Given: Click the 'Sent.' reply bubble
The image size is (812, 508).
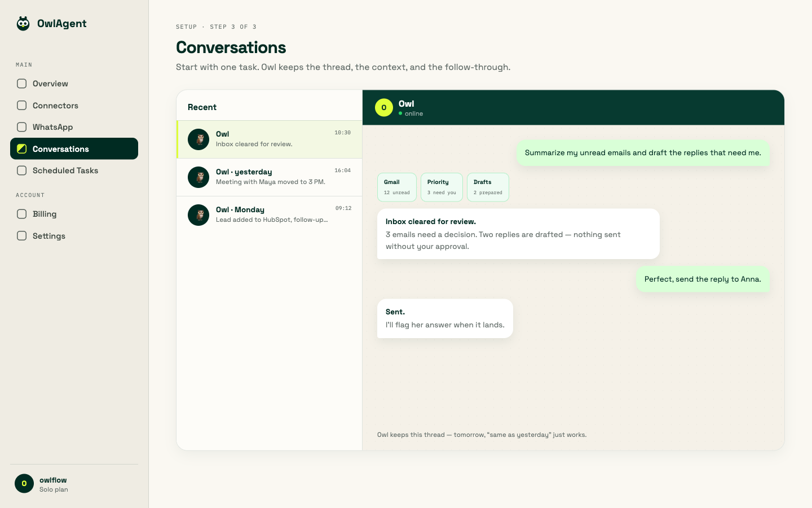Looking at the screenshot, I should tap(445, 318).
